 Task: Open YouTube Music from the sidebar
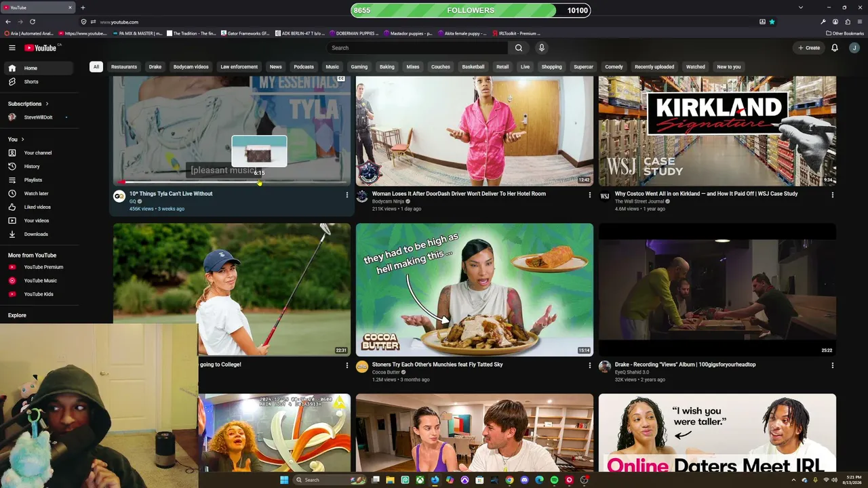pyautogui.click(x=39, y=281)
